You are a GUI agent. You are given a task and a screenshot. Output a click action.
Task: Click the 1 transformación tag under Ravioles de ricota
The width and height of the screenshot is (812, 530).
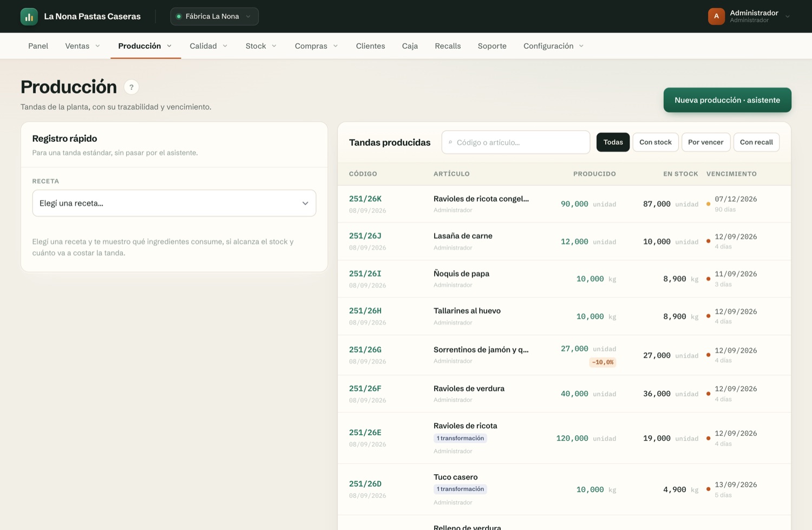[460, 438]
